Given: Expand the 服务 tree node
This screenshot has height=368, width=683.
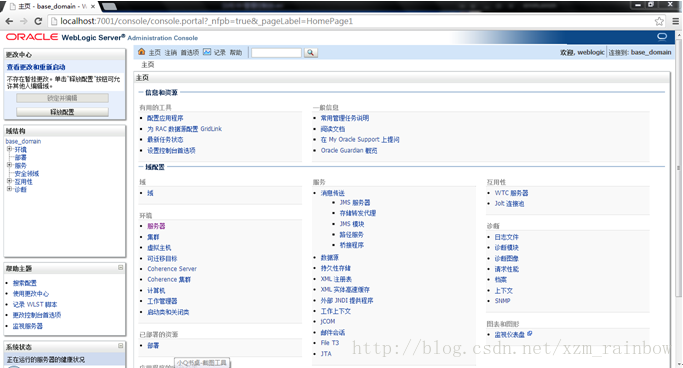Looking at the screenshot, I should click(x=9, y=165).
